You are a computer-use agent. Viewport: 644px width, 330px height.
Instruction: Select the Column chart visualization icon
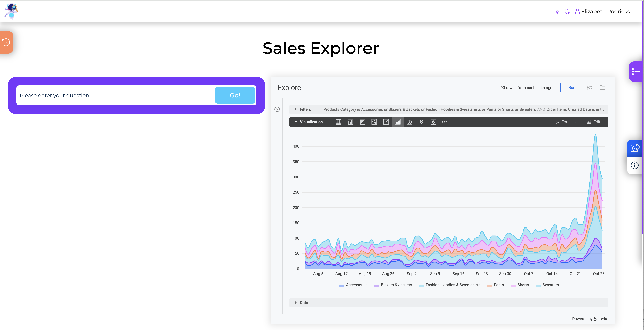[350, 122]
